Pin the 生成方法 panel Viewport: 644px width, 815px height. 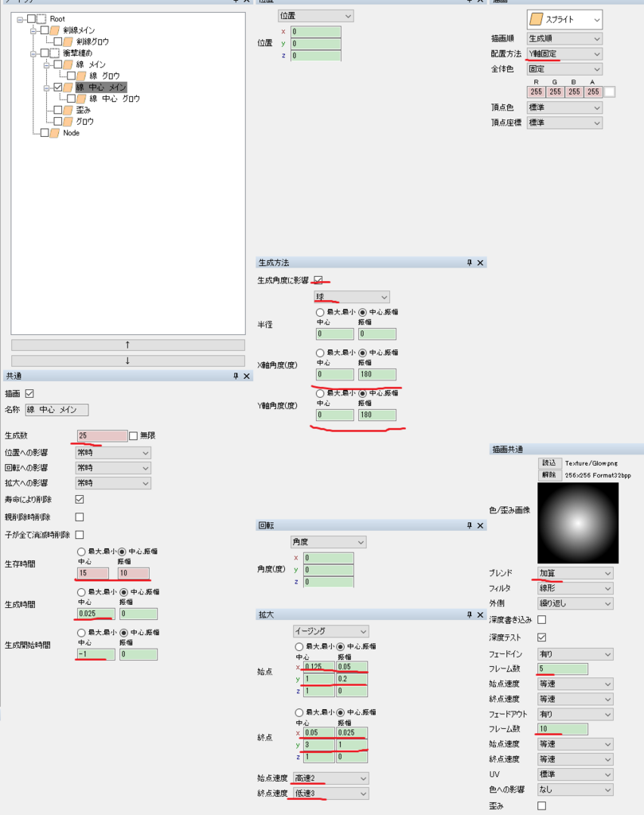point(469,263)
